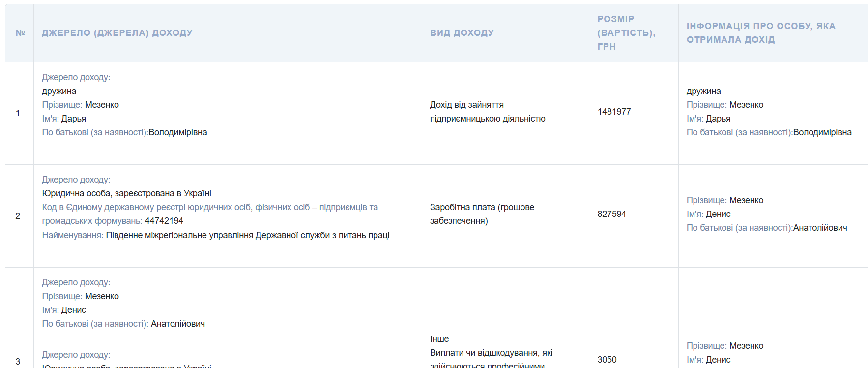Image resolution: width=868 pixels, height=368 pixels.
Task: Click 'Джерело доходу:' label in row 1
Action: click(76, 77)
